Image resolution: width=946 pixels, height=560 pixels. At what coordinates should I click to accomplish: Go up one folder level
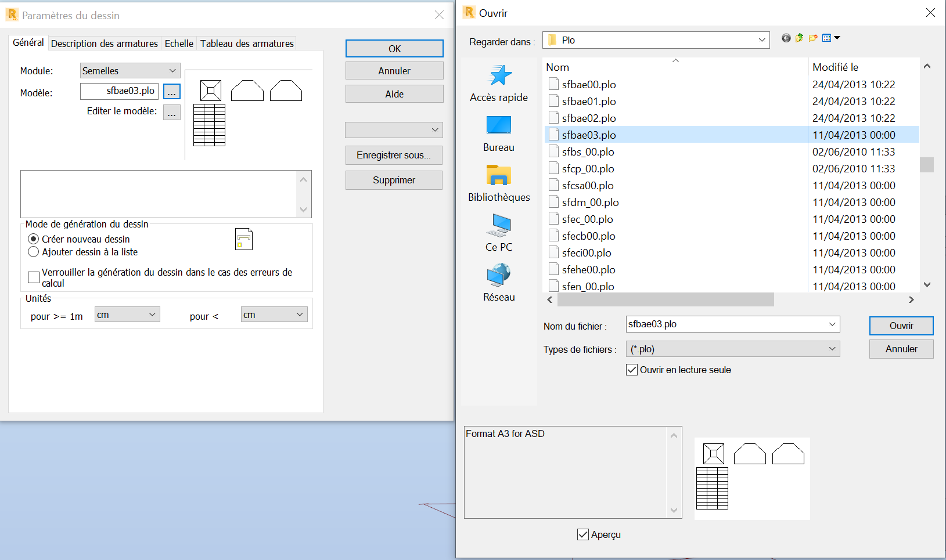799,38
